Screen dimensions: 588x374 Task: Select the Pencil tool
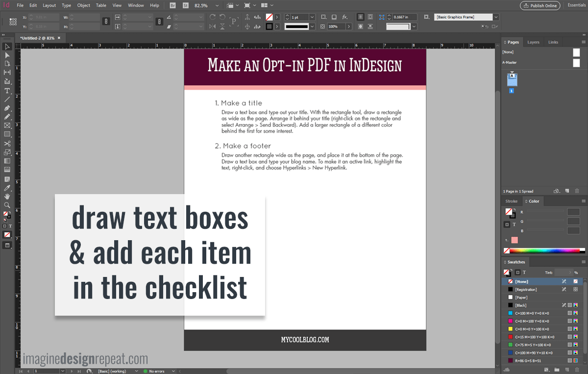pos(7,117)
